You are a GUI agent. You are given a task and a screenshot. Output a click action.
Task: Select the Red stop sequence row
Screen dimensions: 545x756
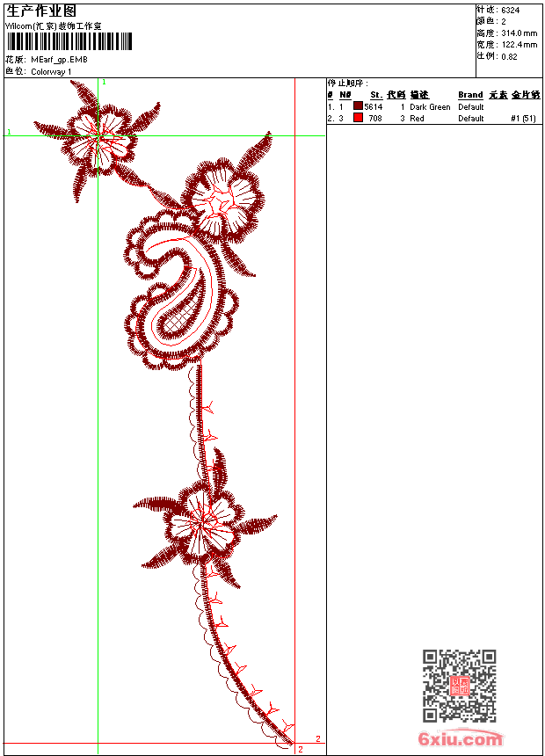[434, 118]
